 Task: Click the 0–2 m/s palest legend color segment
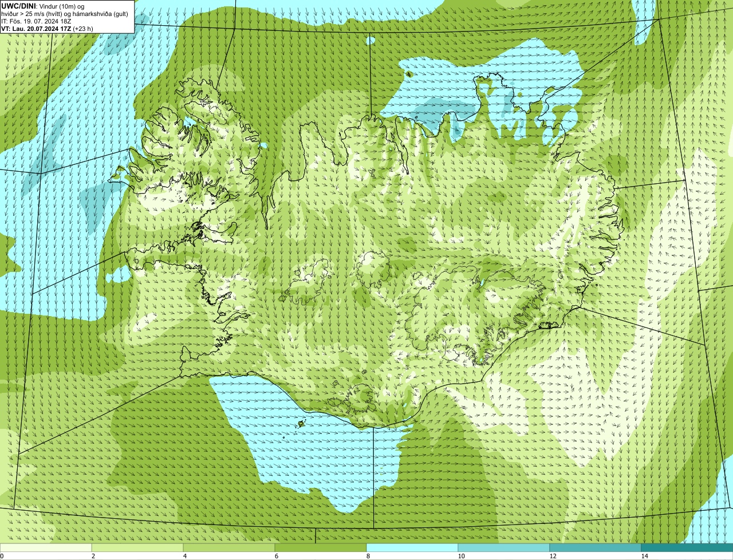point(46,547)
